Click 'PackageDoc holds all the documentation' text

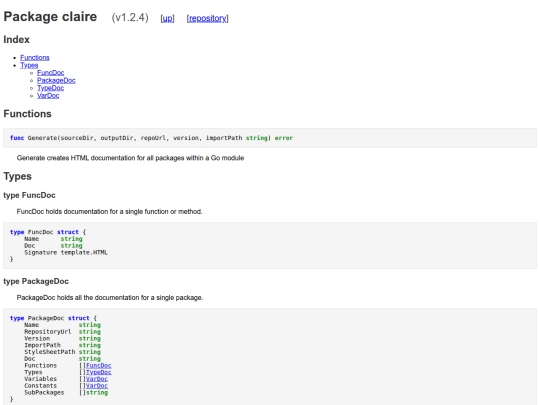pos(110,298)
